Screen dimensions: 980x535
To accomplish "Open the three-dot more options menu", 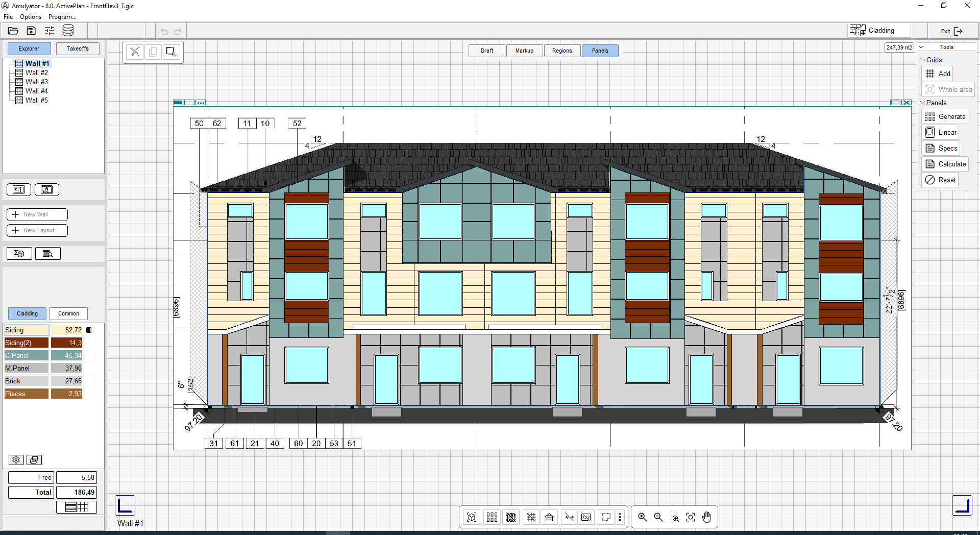I will click(x=620, y=517).
